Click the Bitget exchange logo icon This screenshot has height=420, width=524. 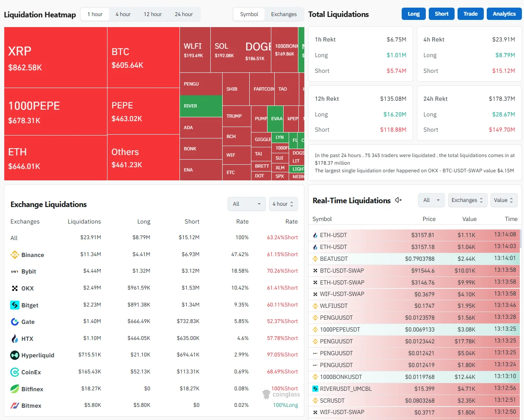[15, 305]
